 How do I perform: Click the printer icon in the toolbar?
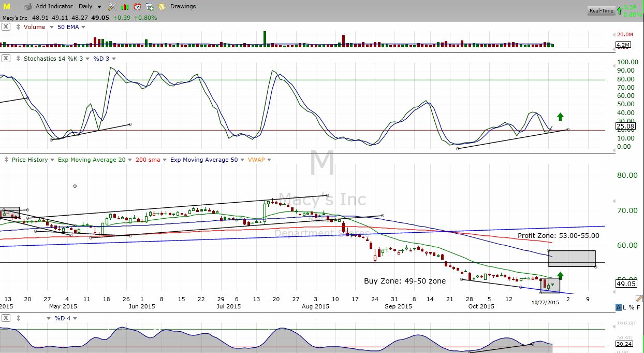tap(27, 7)
